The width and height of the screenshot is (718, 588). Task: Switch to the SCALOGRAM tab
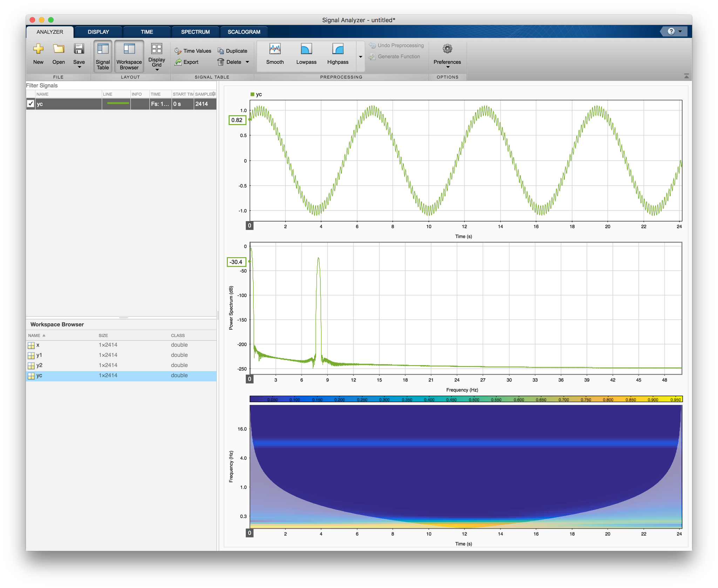click(x=244, y=32)
